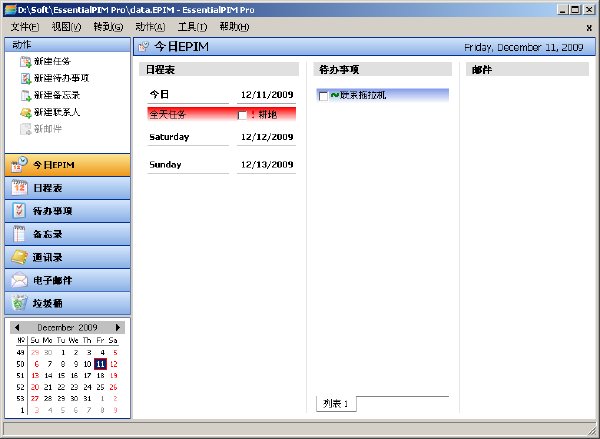
Task: Click the New Task (新建任务) icon
Action: (26, 61)
